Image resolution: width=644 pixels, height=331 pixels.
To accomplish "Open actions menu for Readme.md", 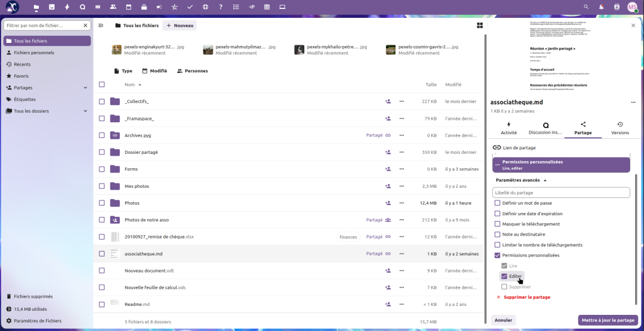I will pyautogui.click(x=402, y=304).
